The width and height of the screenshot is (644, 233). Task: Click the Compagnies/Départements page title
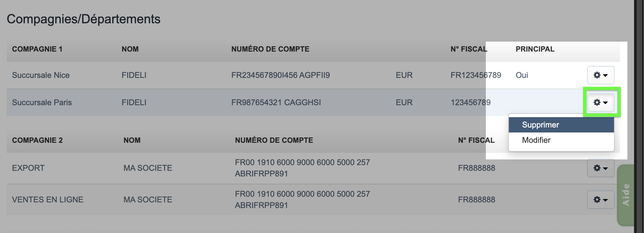(x=84, y=19)
